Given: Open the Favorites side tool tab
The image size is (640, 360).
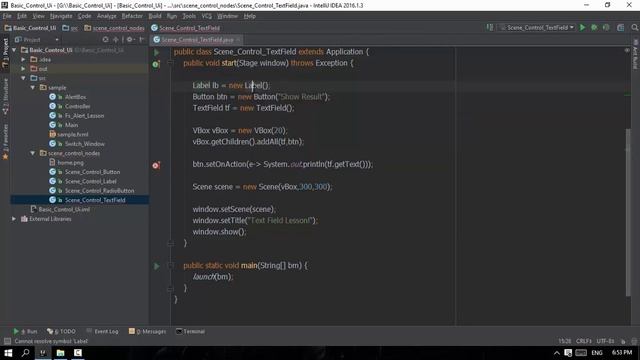Looking at the screenshot, I should coord(5,141).
